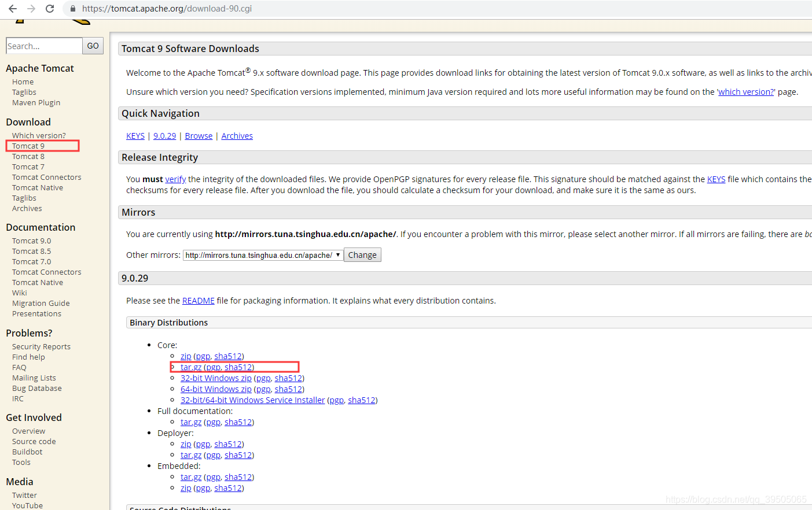Click Find help in Problems section
This screenshot has width=812, height=510.
(28, 357)
